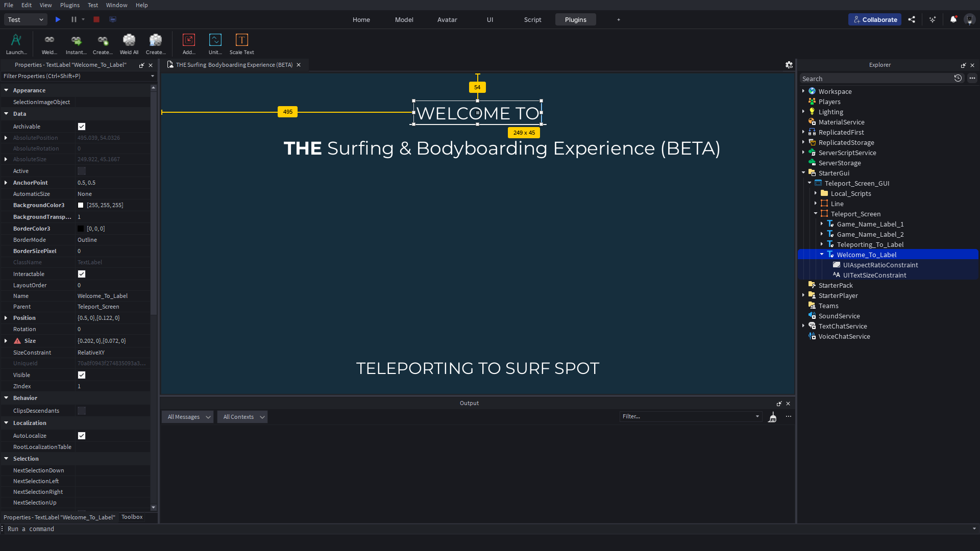Open the Plugins menu
The width and height of the screenshot is (980, 551).
(x=70, y=5)
